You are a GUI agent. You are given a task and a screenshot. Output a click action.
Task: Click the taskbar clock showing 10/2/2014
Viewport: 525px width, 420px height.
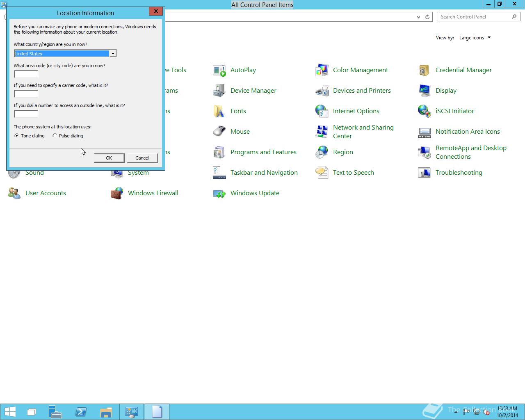click(x=507, y=412)
